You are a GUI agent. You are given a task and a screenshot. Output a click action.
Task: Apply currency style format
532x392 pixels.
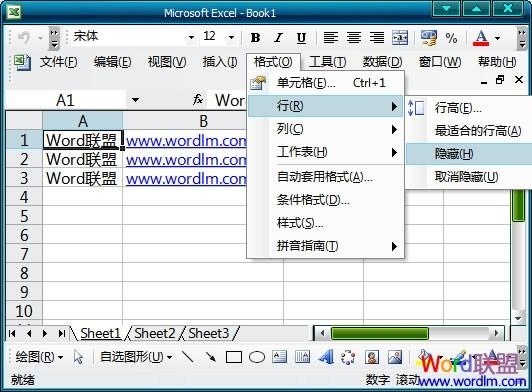pyautogui.click(x=429, y=37)
